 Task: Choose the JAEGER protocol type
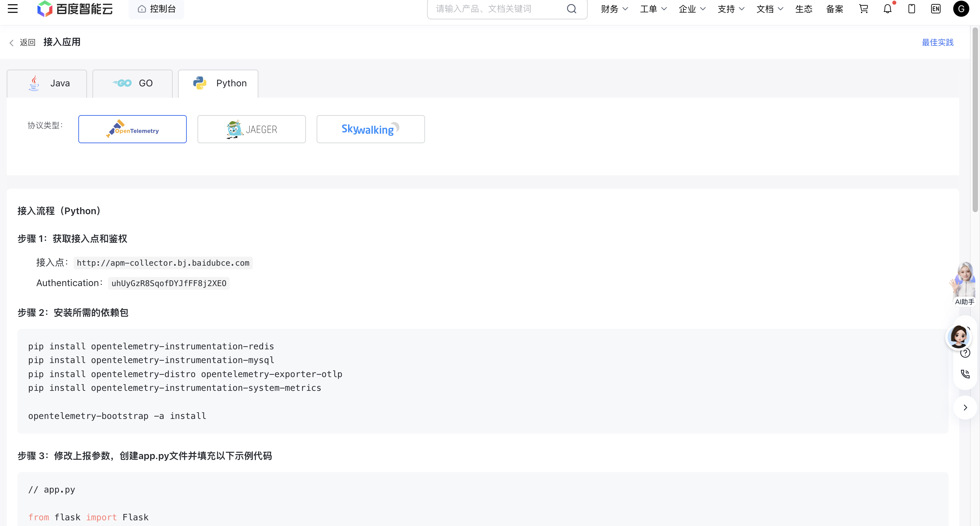251,129
